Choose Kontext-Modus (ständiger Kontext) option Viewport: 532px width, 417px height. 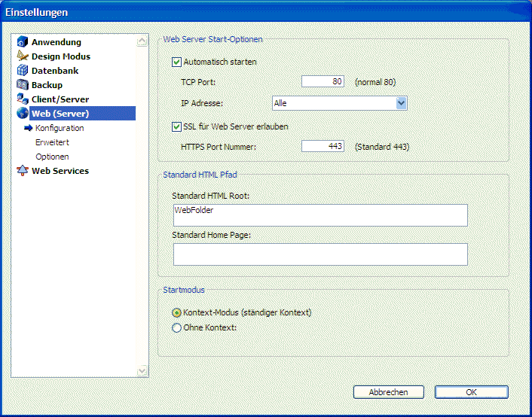coord(177,312)
